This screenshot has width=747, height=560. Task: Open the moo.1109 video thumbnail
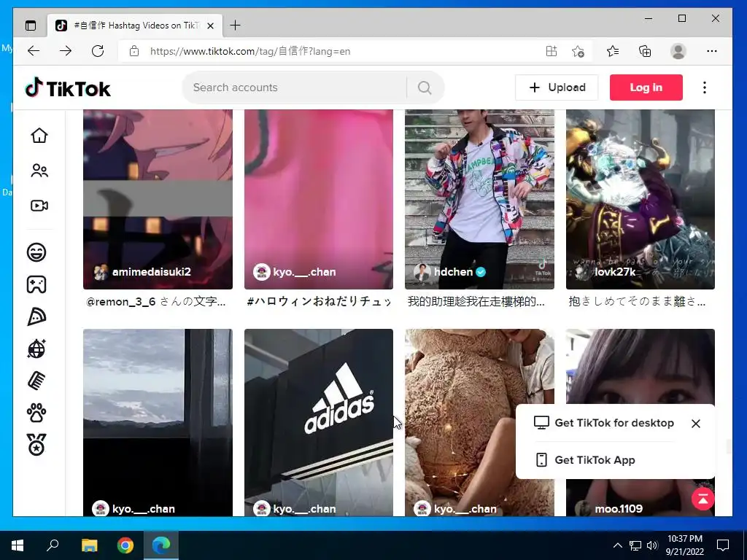(x=640, y=367)
